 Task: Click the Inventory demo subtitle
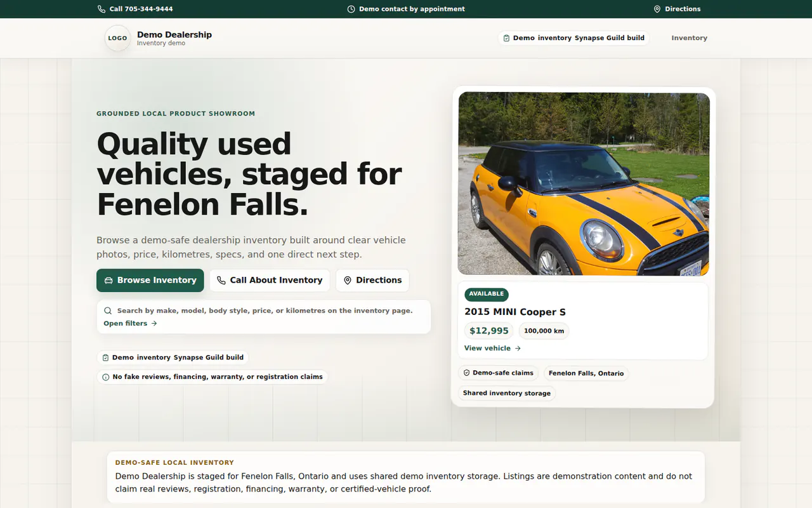click(161, 43)
